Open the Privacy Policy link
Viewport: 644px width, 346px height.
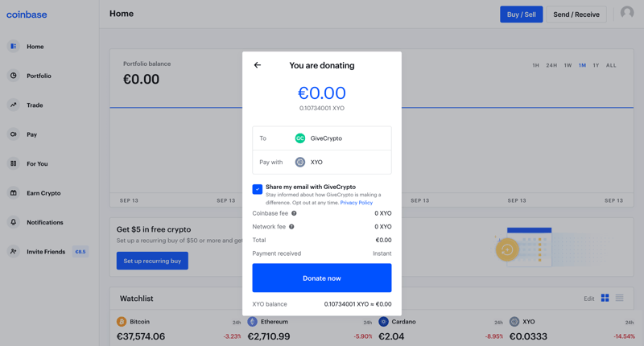357,203
